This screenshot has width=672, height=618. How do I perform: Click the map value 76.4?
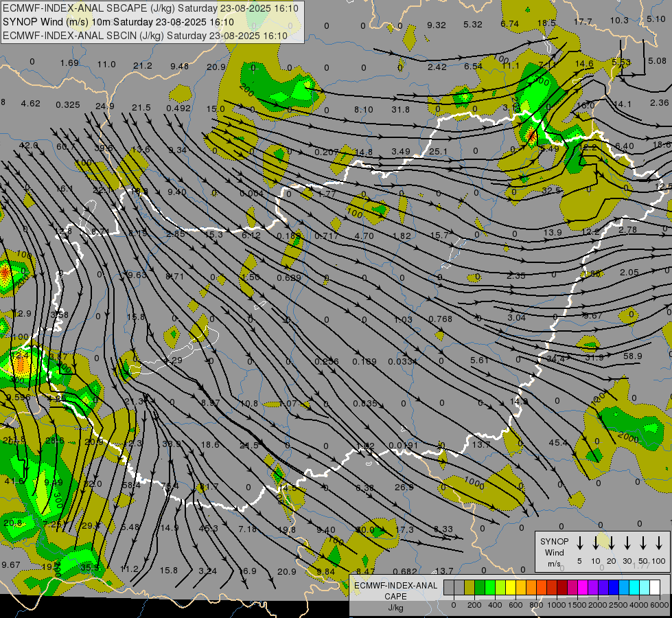170,486
